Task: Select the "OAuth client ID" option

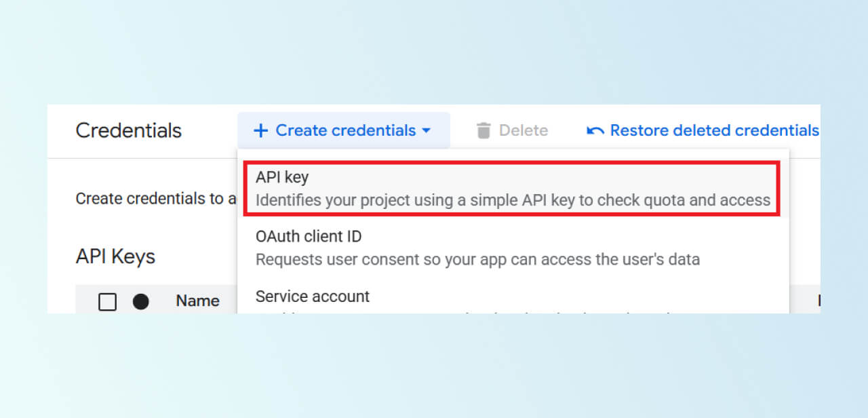Action: (x=309, y=237)
